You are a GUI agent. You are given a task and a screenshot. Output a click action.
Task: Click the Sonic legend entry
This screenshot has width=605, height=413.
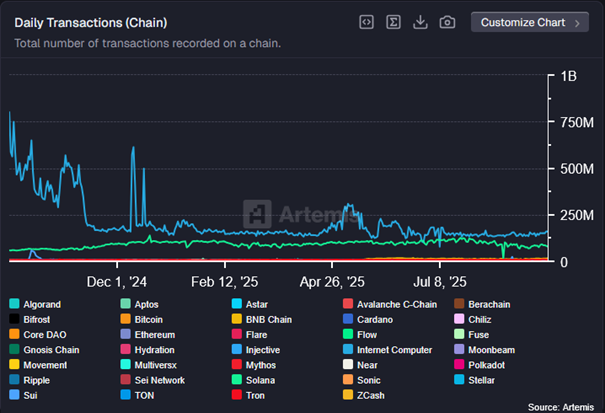362,380
